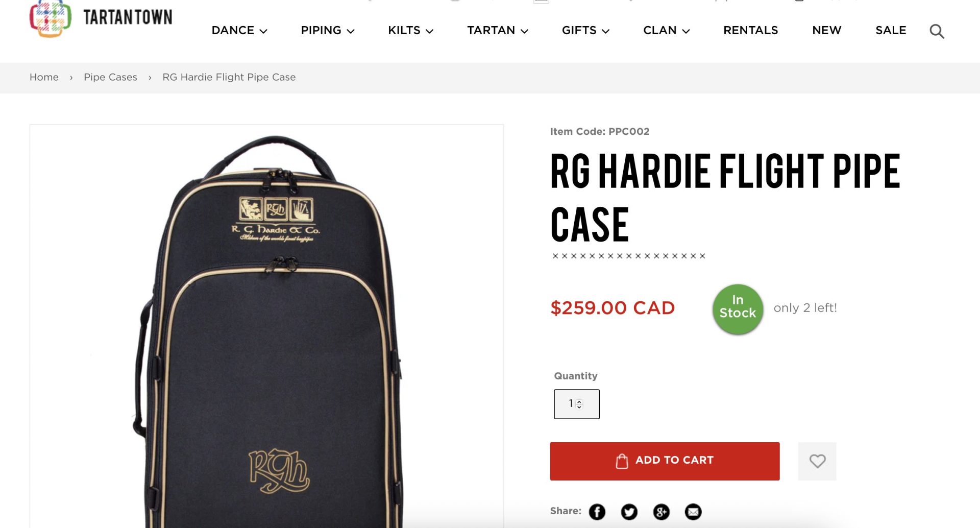This screenshot has width=980, height=528.
Task: Go to the Rentals page
Action: point(751,31)
